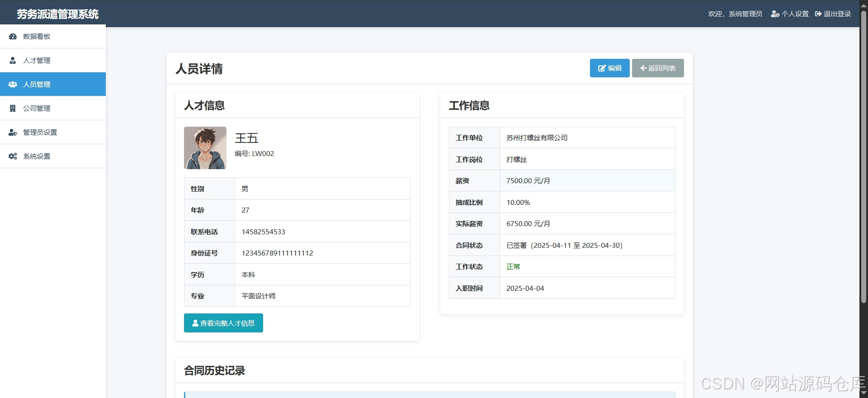This screenshot has height=398, width=868.
Task: Click the user-gear icon beside 管理员设置
Action: (x=13, y=132)
